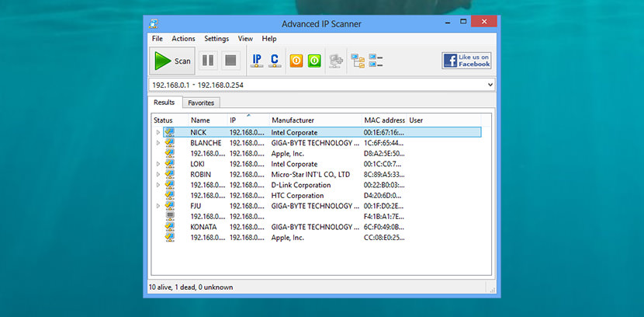Click status icon on D8:A2:5E Apple row
644x317 pixels.
pos(170,153)
